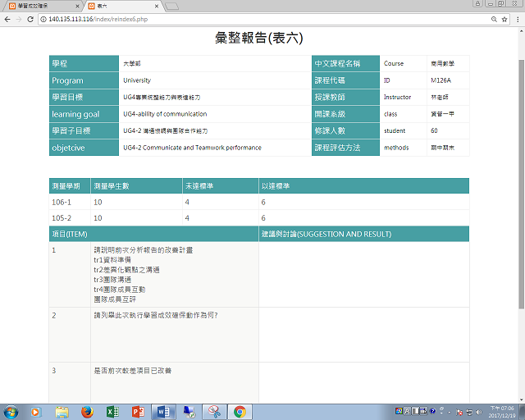
Task: Open the Chrome three-dot menu
Action: coord(518,20)
